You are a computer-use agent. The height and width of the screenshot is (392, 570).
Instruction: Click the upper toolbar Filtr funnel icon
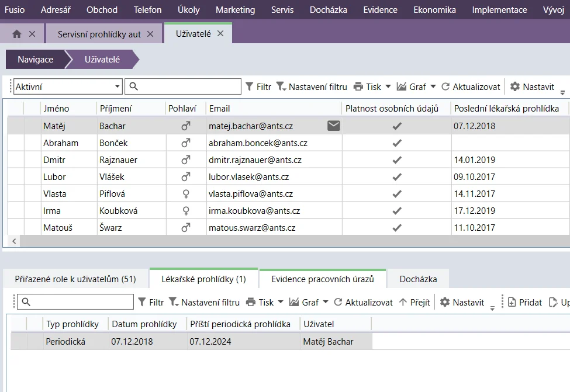[250, 86]
